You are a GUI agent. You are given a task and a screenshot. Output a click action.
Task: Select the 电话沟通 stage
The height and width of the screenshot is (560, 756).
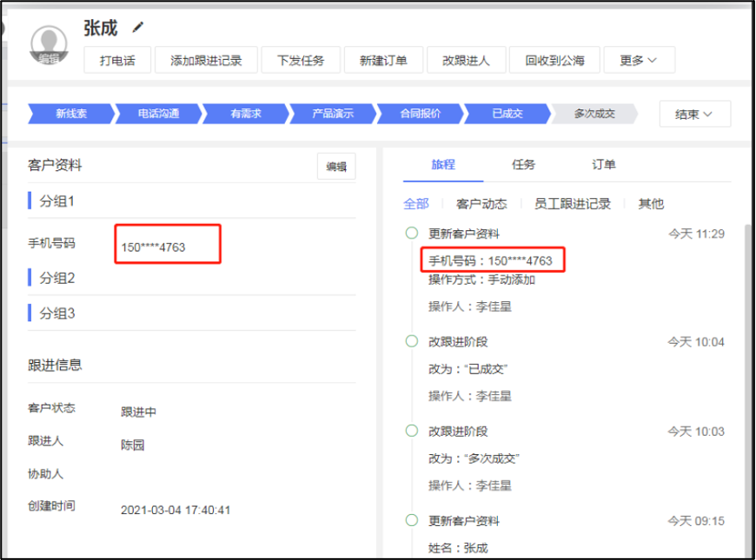pyautogui.click(x=159, y=114)
